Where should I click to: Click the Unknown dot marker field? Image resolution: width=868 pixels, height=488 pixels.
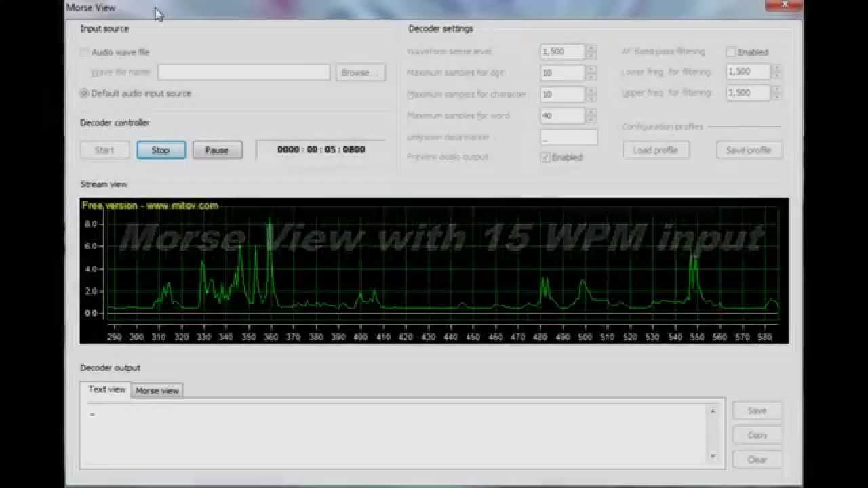tap(569, 138)
